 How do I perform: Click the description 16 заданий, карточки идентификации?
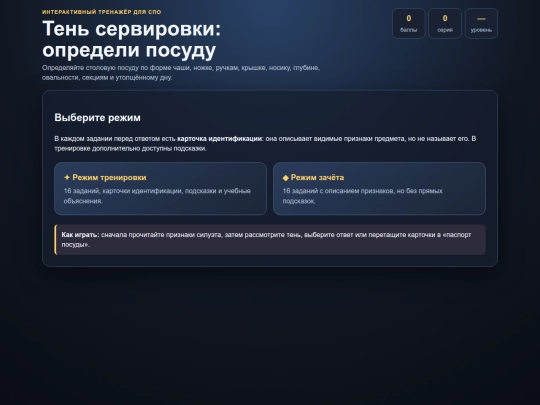pyautogui.click(x=157, y=196)
